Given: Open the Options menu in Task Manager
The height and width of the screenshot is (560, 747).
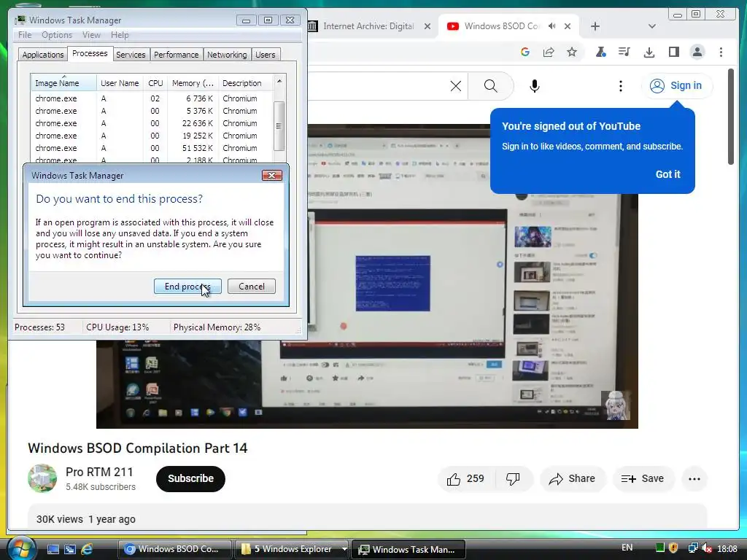Looking at the screenshot, I should (57, 35).
